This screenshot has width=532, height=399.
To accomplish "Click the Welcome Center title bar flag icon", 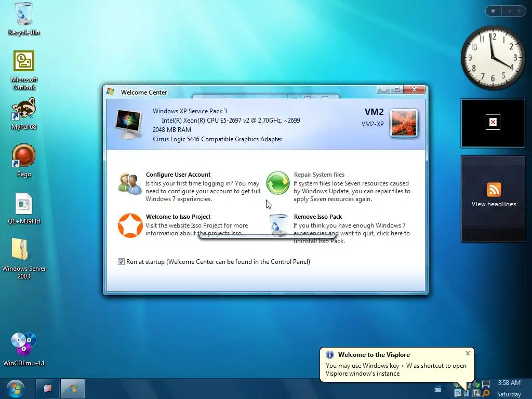I will (110, 91).
